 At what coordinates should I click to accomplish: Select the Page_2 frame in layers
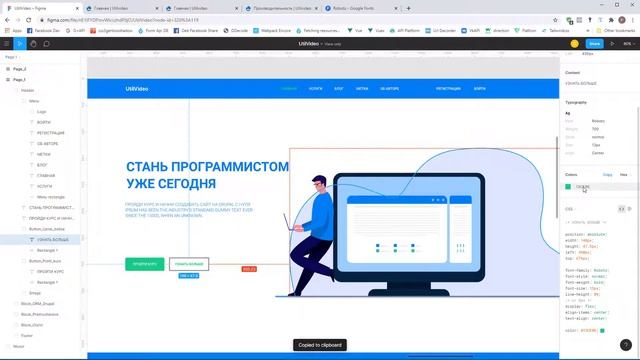(x=19, y=69)
